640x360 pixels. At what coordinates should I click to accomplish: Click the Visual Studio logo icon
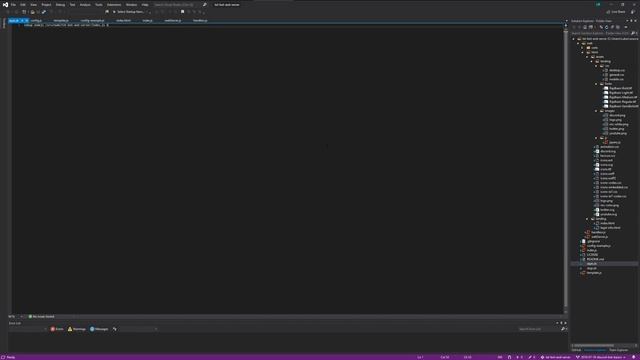[5, 4]
